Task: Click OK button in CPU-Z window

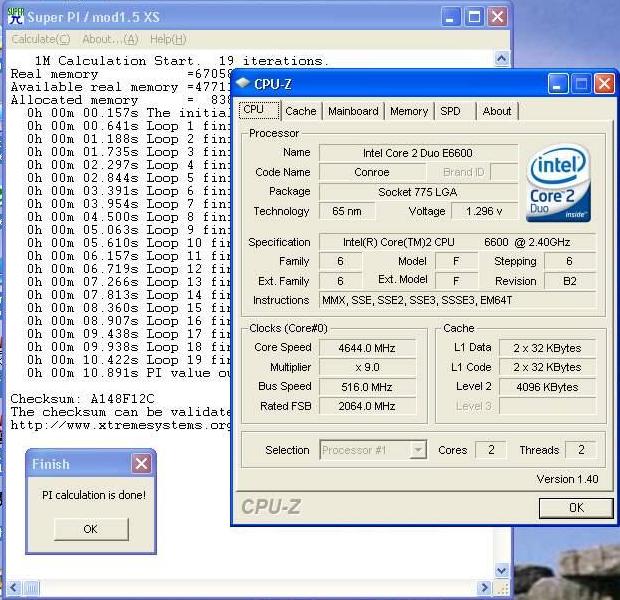Action: coord(575,508)
